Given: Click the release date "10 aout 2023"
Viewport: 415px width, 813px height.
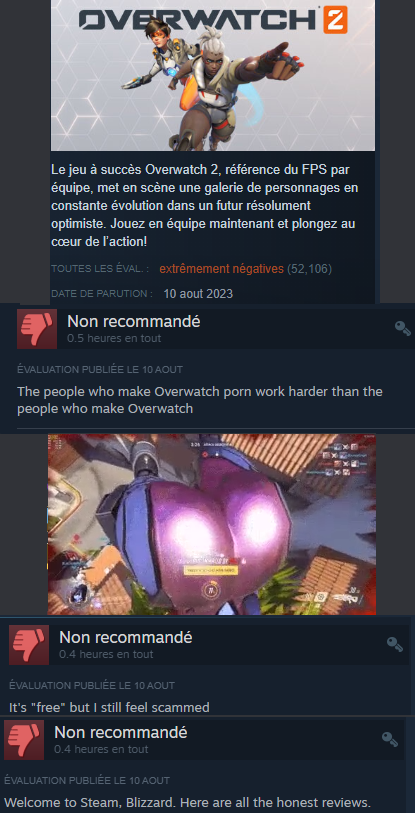Looking at the screenshot, I should pyautogui.click(x=198, y=294).
